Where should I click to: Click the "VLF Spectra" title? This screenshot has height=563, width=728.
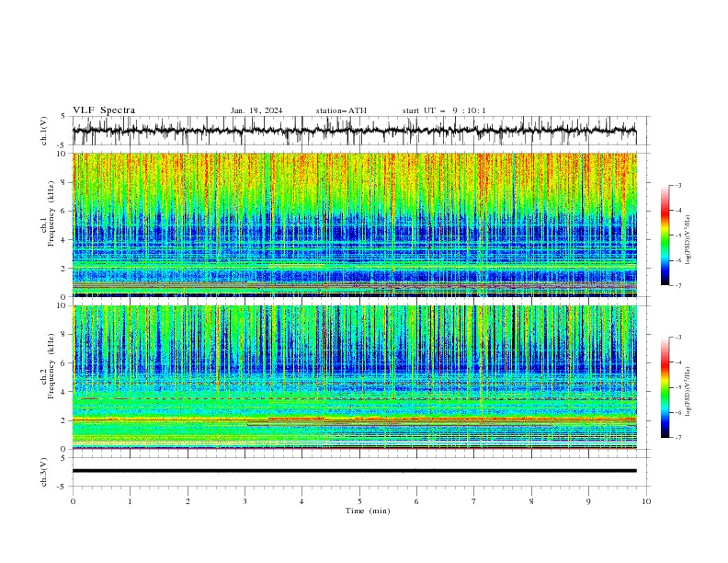(104, 110)
